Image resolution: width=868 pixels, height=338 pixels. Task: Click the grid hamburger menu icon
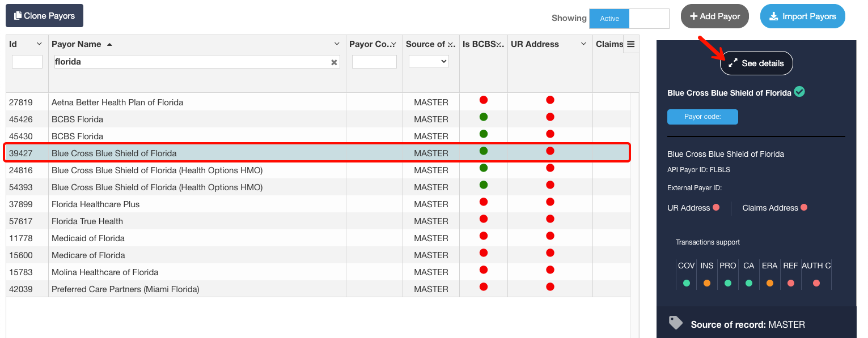(x=630, y=44)
